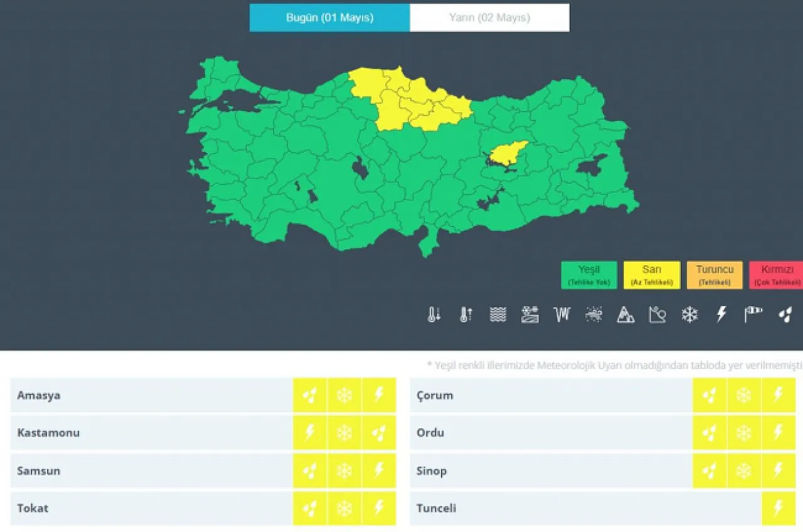The image size is (803, 532).
Task: Click Ordu's rain warning icon
Action: [x=710, y=433]
